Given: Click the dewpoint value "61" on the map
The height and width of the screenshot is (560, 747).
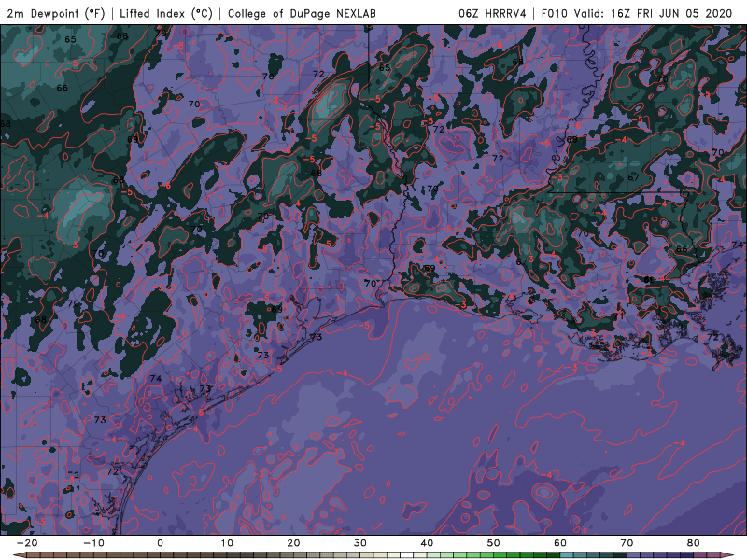Looking at the screenshot, I should coord(648,279).
